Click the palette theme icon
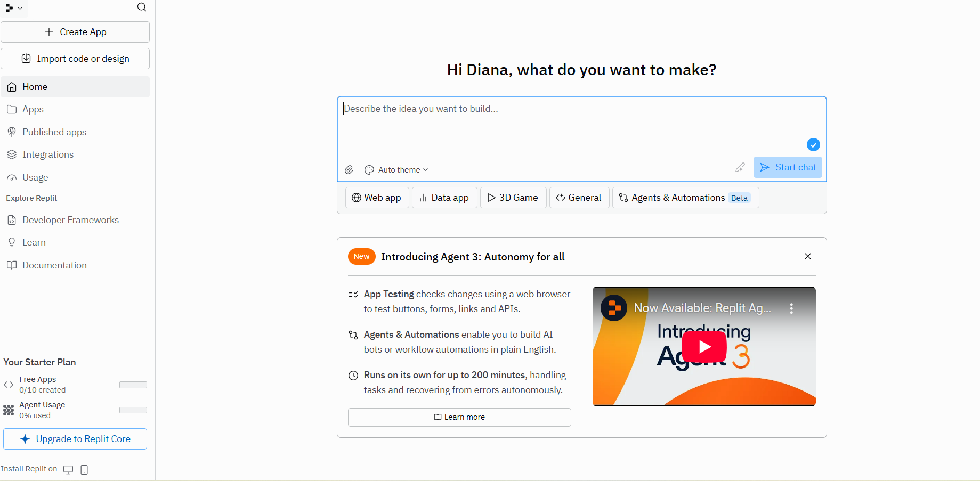This screenshot has height=481, width=980. click(x=369, y=170)
